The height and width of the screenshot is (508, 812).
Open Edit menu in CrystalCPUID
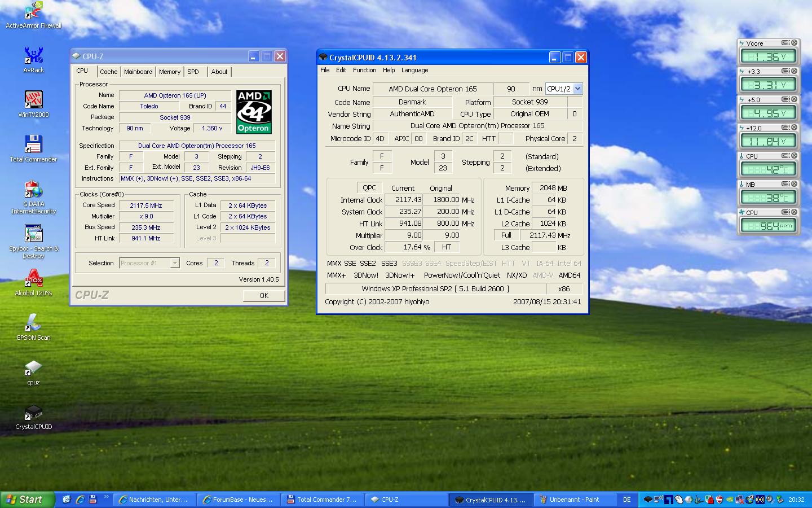pyautogui.click(x=341, y=70)
